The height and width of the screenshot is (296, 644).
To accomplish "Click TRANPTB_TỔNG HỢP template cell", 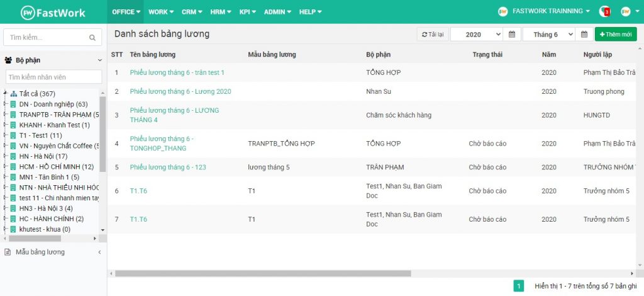I will (x=281, y=144).
